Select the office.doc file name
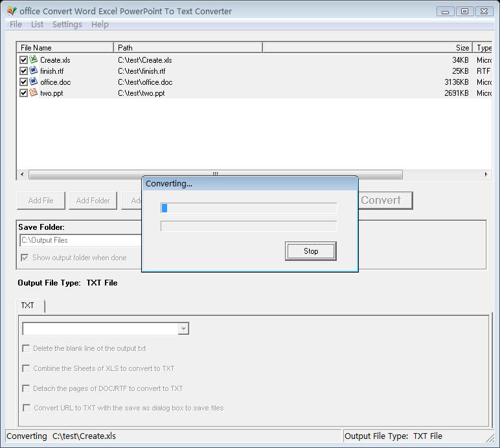This screenshot has height=448, width=500. [x=56, y=82]
